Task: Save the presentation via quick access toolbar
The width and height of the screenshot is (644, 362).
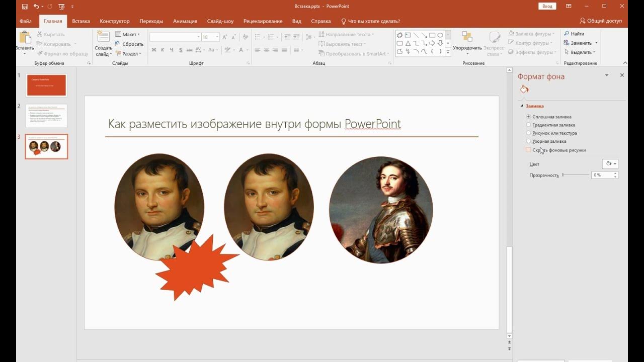Action: pos(25,7)
